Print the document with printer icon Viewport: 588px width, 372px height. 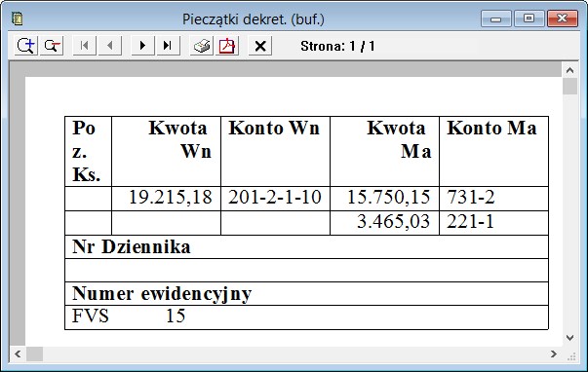click(202, 46)
